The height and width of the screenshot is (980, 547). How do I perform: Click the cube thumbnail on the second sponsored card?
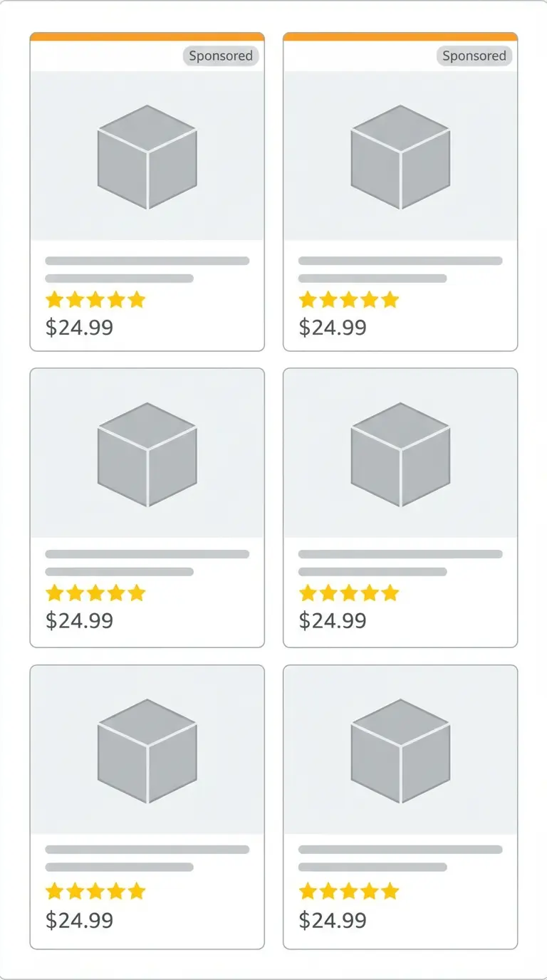400,157
